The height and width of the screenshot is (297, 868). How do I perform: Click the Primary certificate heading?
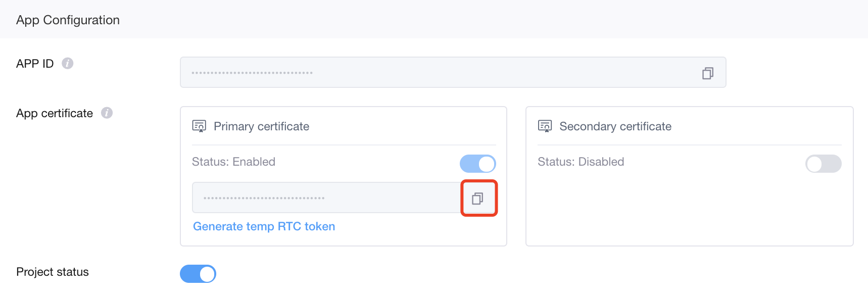261,126
